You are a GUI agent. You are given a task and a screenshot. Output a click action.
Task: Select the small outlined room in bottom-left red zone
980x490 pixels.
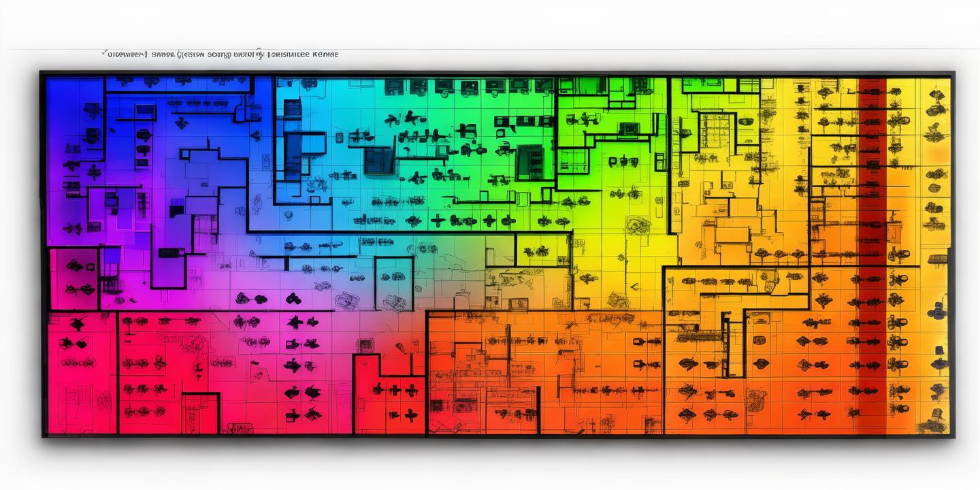pos(200,413)
